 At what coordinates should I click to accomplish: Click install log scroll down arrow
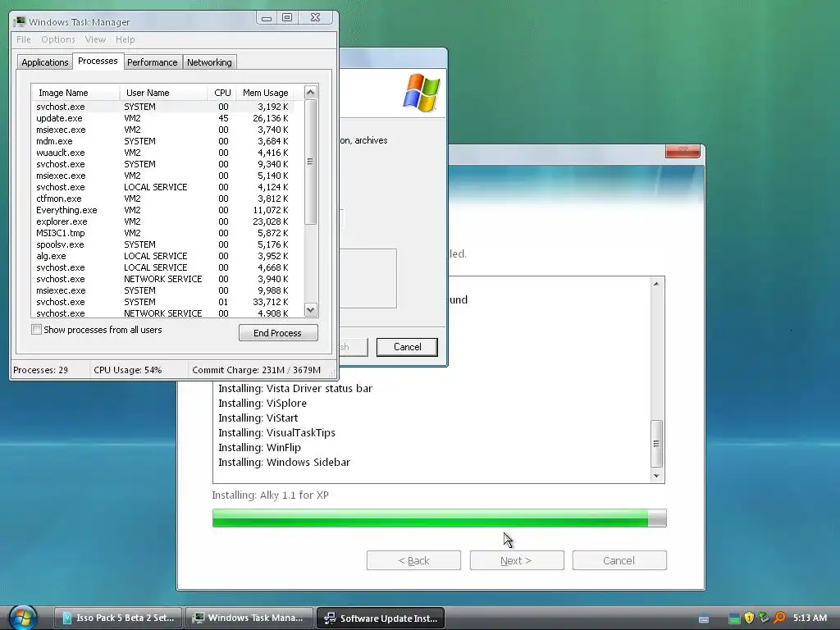click(656, 476)
